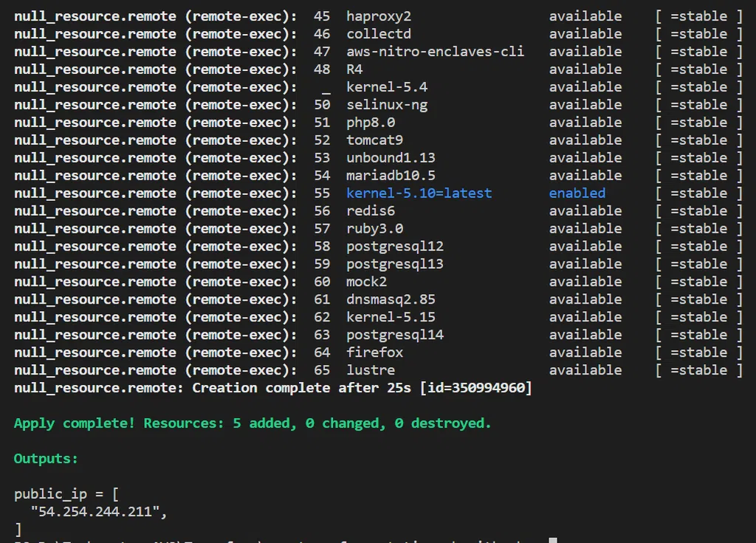
Task: Click the resource id=350994960 text
Action: [475, 388]
